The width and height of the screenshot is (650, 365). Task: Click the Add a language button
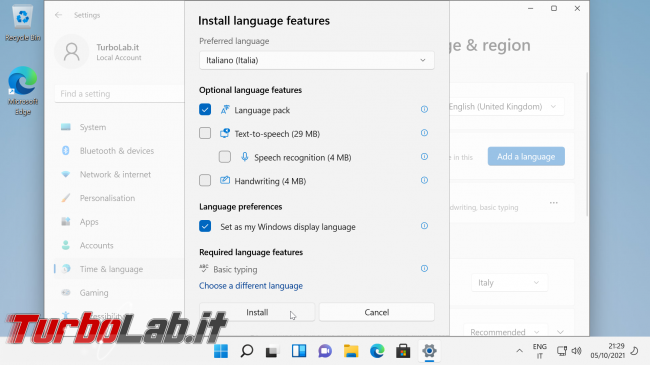click(526, 156)
